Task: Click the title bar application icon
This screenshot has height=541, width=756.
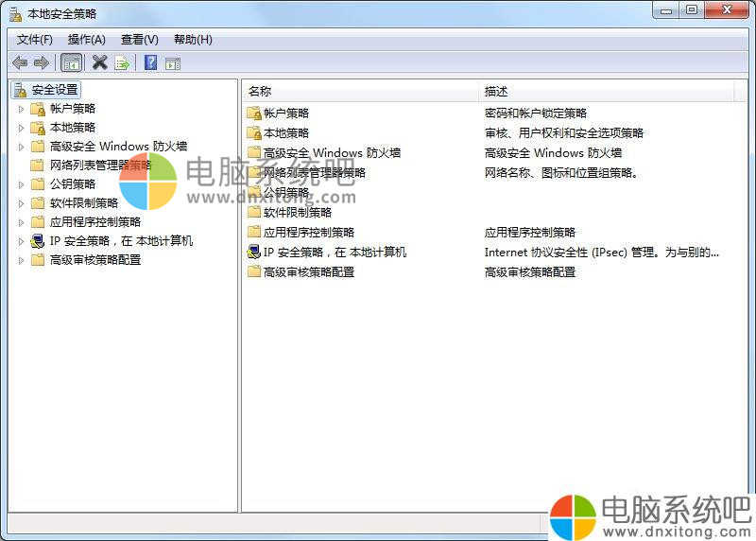Action: [16, 14]
